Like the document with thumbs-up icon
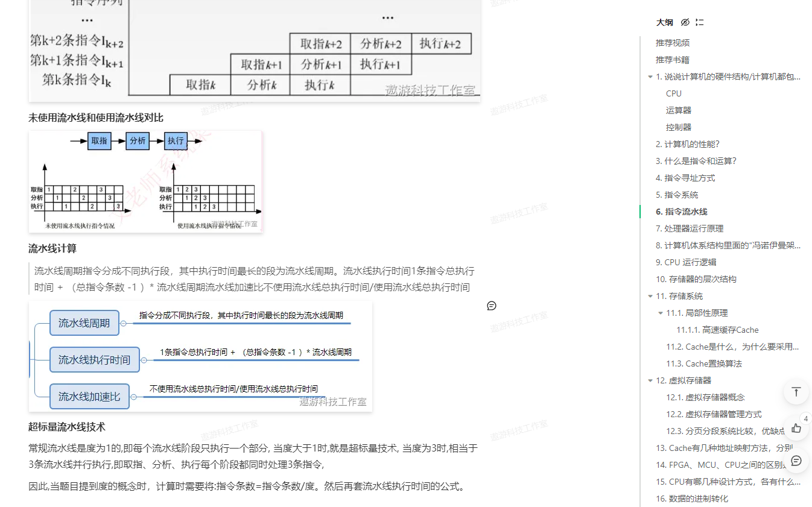Screen dimensions: 812x507 click(796, 428)
